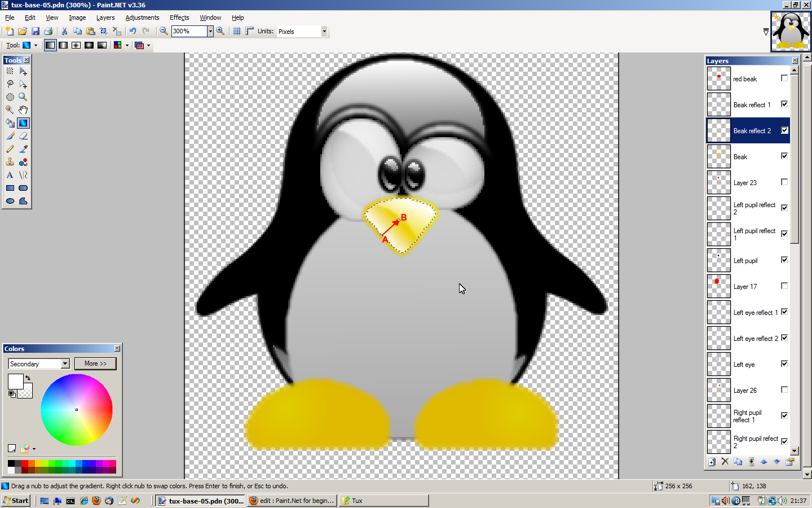
Task: Select the Line/Curve tool
Action: point(23,175)
